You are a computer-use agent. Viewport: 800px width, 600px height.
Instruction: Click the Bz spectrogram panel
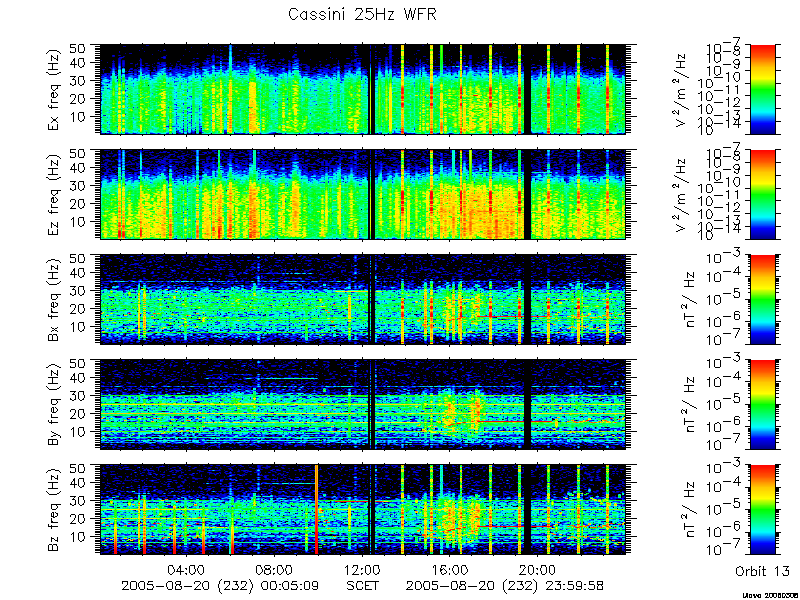[363, 510]
